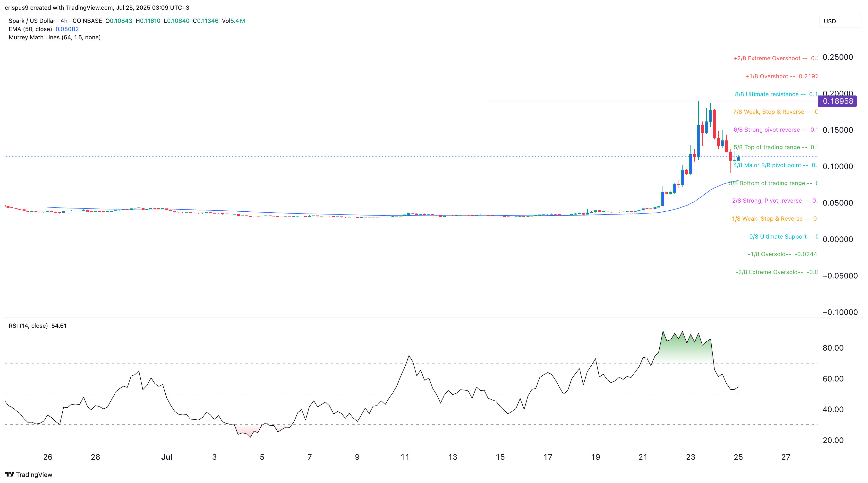The image size is (868, 483).
Task: Click the 0.05000 price axis label
Action: [838, 203]
